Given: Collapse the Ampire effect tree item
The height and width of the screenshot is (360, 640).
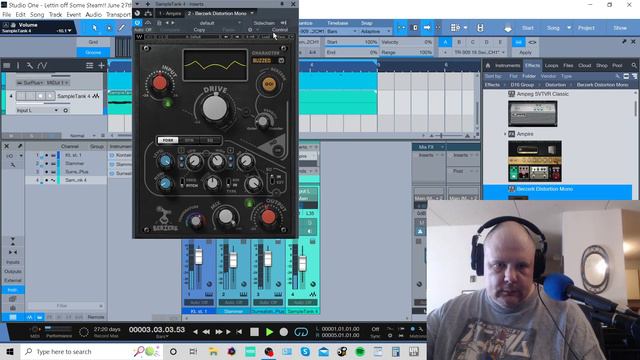Looking at the screenshot, I should coord(505,134).
